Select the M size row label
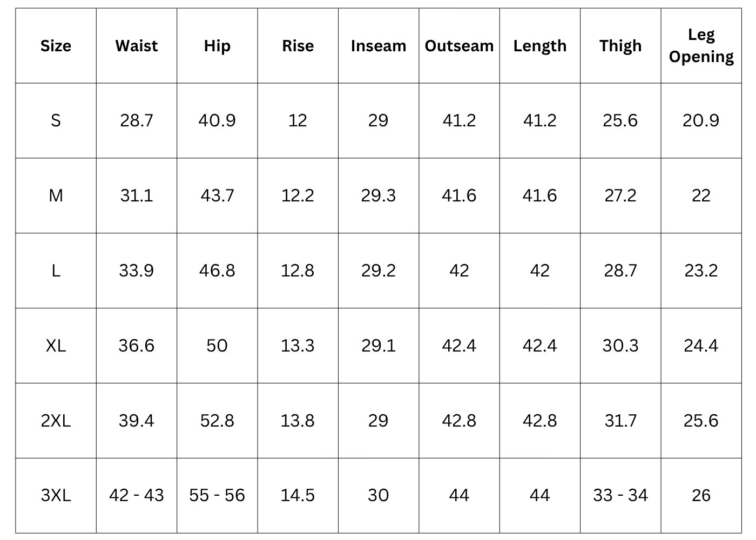Image resolution: width=756 pixels, height=540 pixels. 56,195
